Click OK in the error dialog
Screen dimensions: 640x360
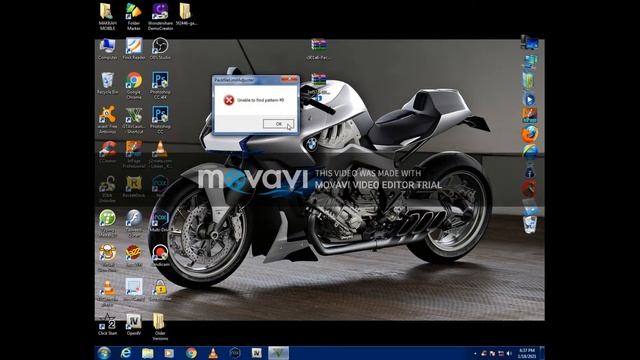[278, 124]
